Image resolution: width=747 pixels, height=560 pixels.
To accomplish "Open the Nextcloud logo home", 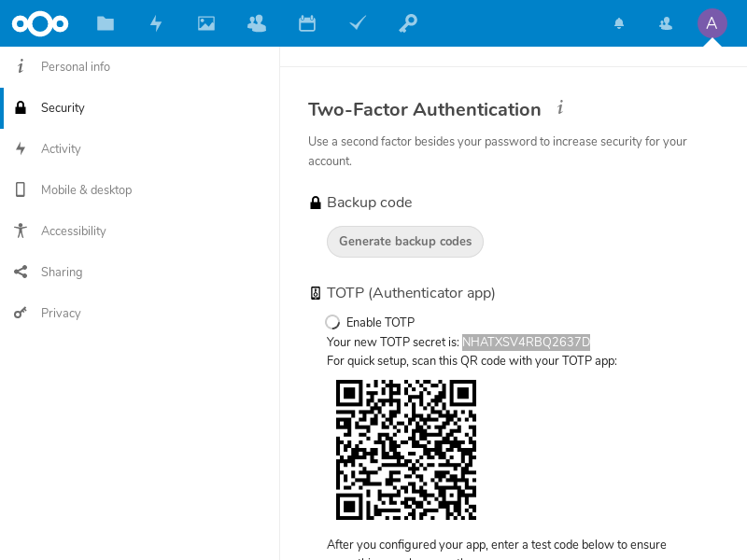I will (37, 23).
